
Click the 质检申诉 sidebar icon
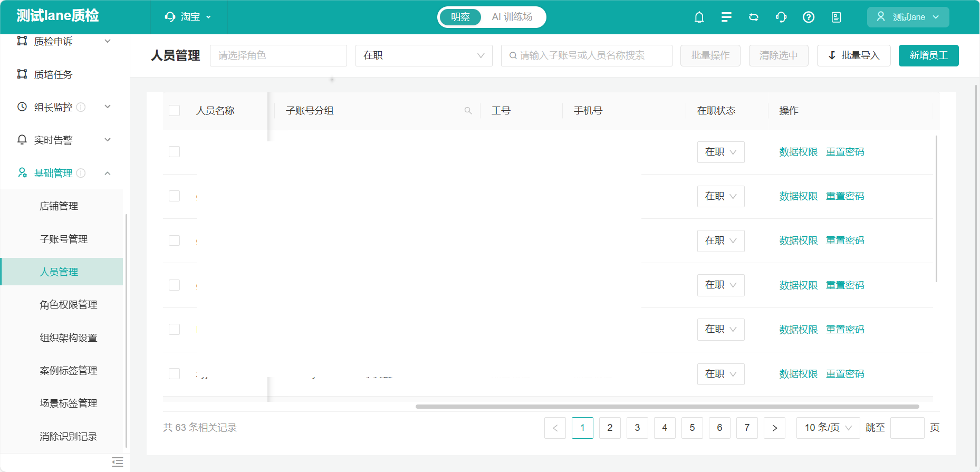tap(22, 41)
